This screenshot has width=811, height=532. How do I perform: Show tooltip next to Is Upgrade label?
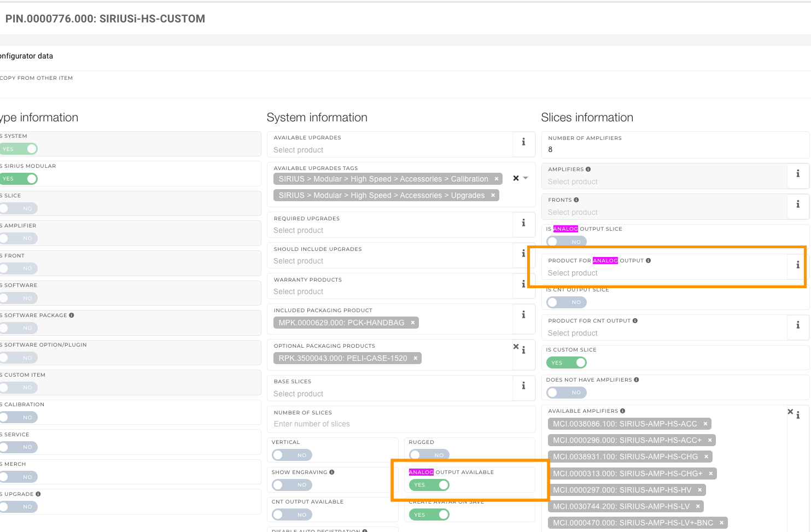(x=38, y=494)
